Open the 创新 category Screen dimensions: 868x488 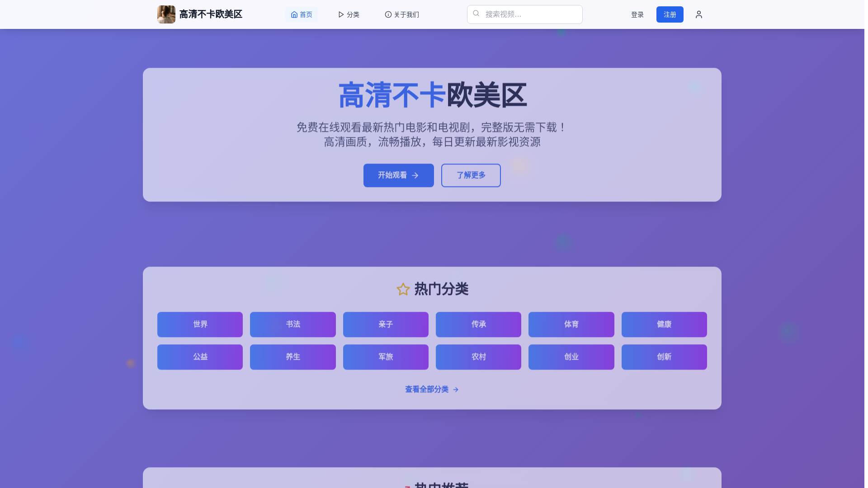664,357
